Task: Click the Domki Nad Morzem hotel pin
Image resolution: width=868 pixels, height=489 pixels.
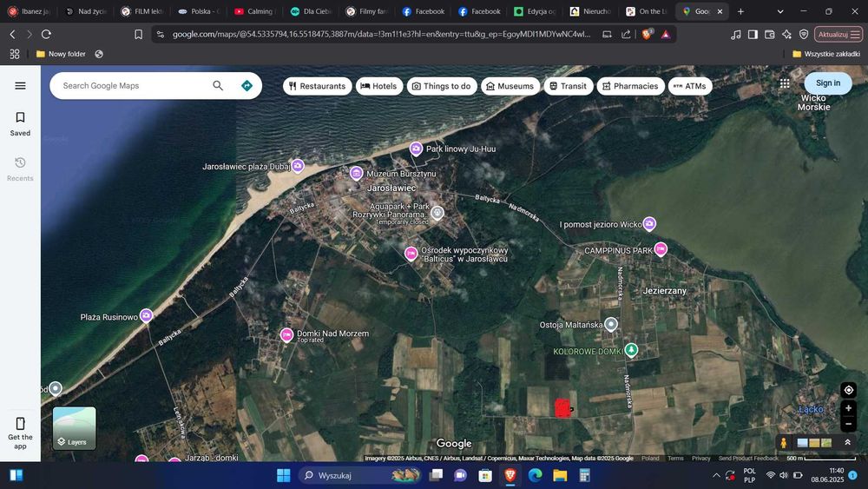Action: pos(286,334)
